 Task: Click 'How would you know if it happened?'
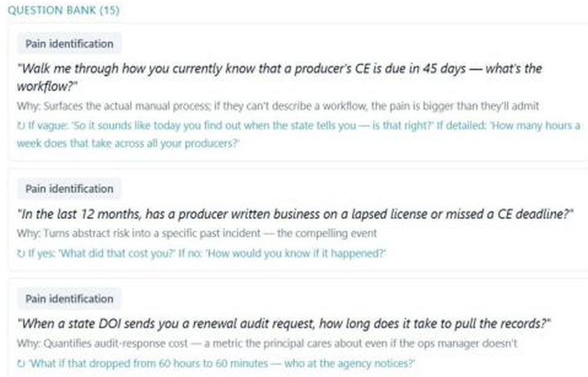tap(295, 254)
